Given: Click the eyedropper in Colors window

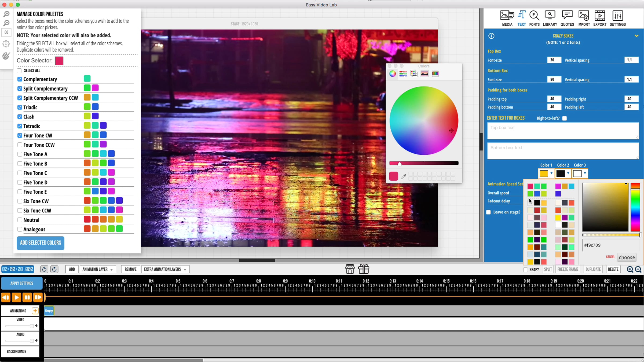Looking at the screenshot, I should [404, 176].
